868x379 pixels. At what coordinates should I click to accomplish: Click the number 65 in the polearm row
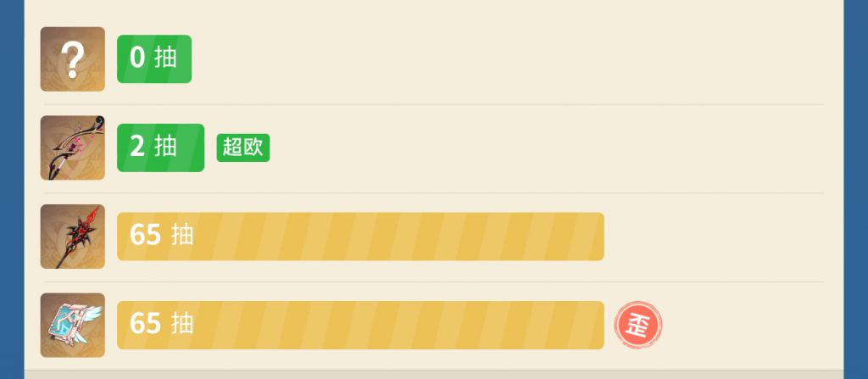coord(145,235)
